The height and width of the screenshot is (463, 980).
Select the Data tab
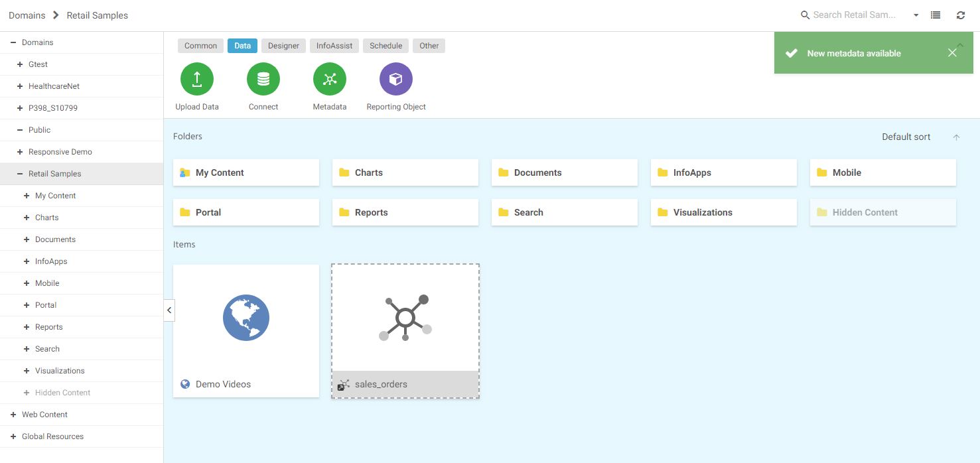pyautogui.click(x=242, y=46)
